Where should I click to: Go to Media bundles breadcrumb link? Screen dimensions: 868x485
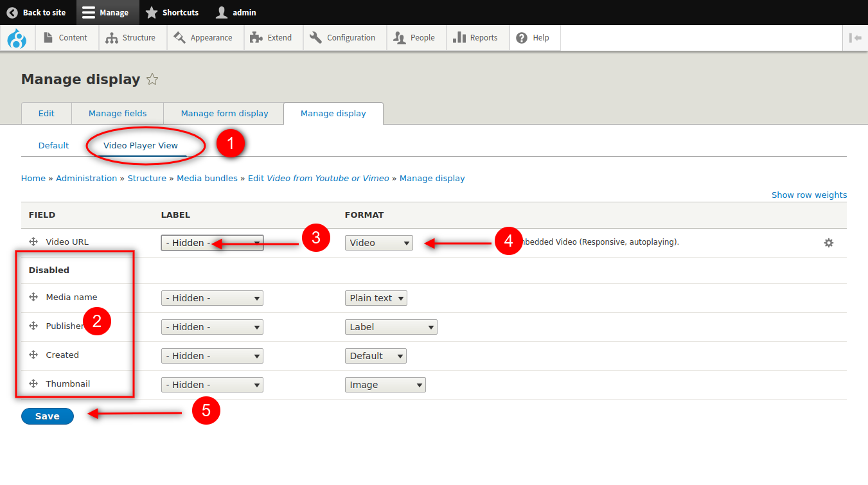207,178
